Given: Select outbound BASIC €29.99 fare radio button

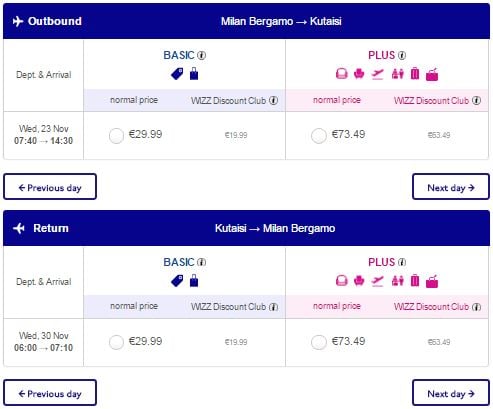Looking at the screenshot, I should [116, 136].
